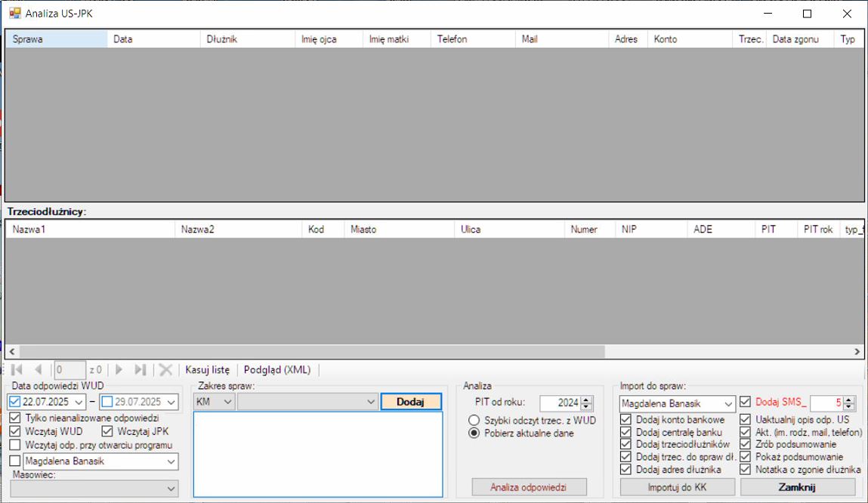The width and height of the screenshot is (868, 503).
Task: Click the Analiza US-JPK window icon
Action: pyautogui.click(x=14, y=14)
